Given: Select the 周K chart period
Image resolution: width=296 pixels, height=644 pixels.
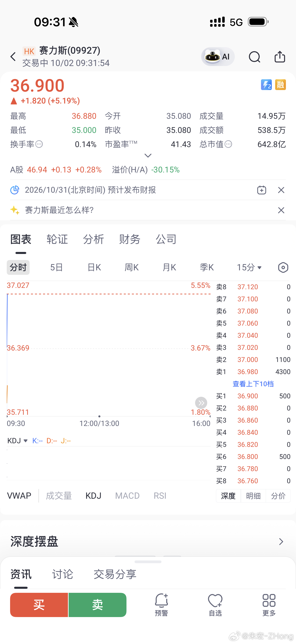Looking at the screenshot, I should click(x=132, y=267).
